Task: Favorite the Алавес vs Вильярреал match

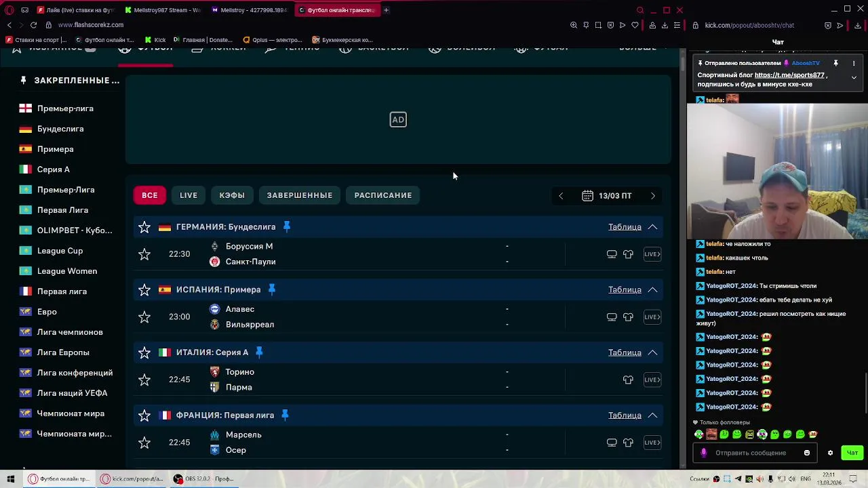Action: tap(144, 317)
